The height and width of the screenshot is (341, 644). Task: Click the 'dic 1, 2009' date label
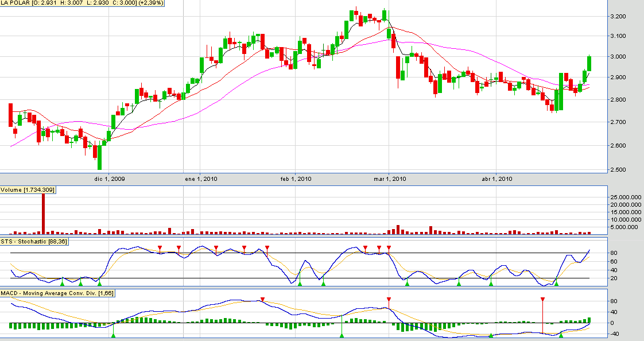[109, 179]
